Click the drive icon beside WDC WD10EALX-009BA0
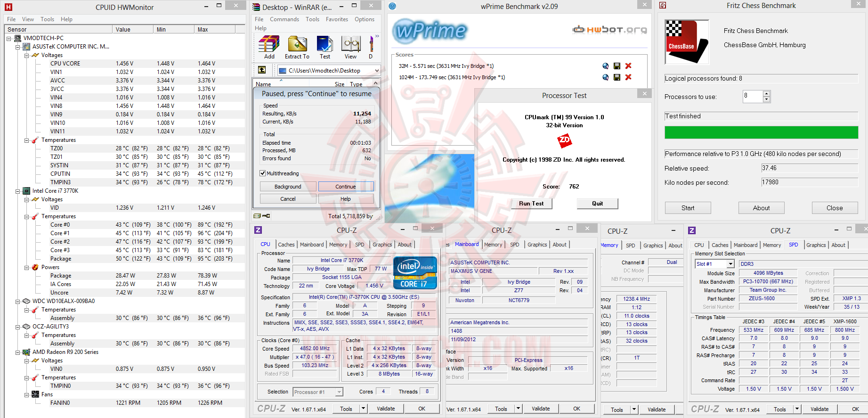 pos(26,301)
